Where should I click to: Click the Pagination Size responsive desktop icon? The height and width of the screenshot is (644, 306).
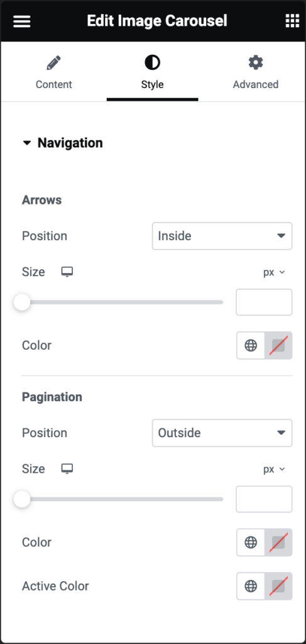tap(67, 469)
